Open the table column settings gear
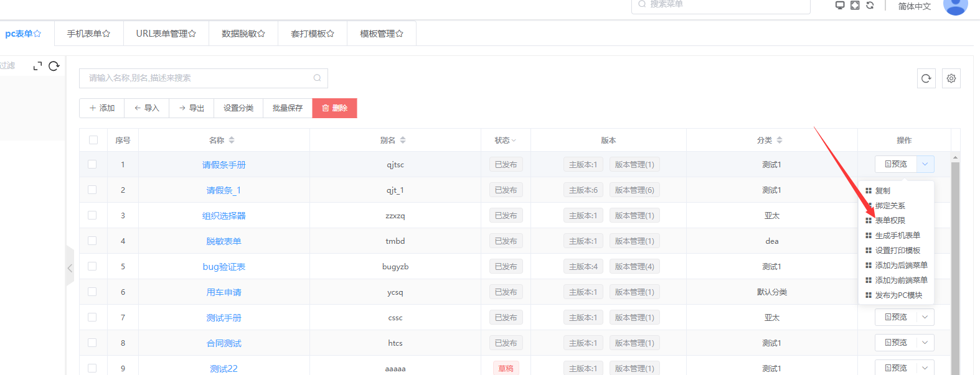Viewport: 980px width, 375px height. click(951, 78)
